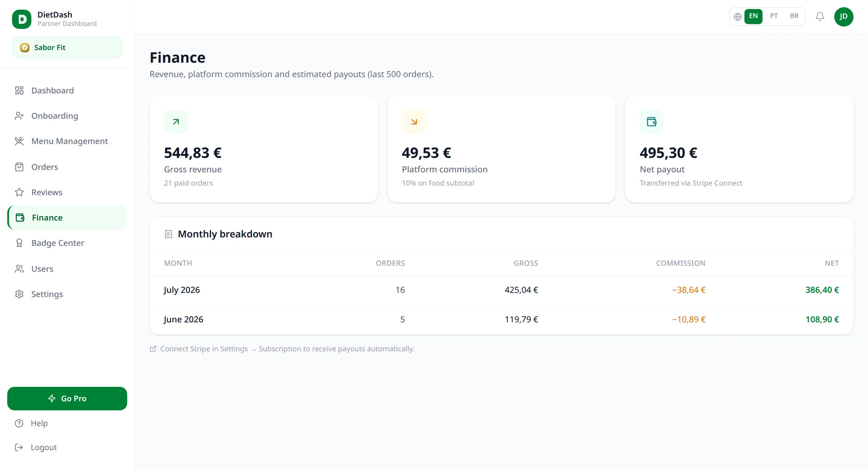This screenshot has height=470, width=868.
Task: Select the Sabor Fit restaurant selector
Action: tap(67, 47)
